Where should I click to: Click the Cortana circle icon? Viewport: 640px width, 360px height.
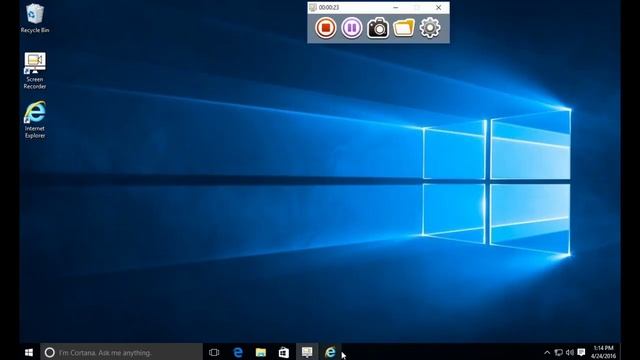coord(49,353)
